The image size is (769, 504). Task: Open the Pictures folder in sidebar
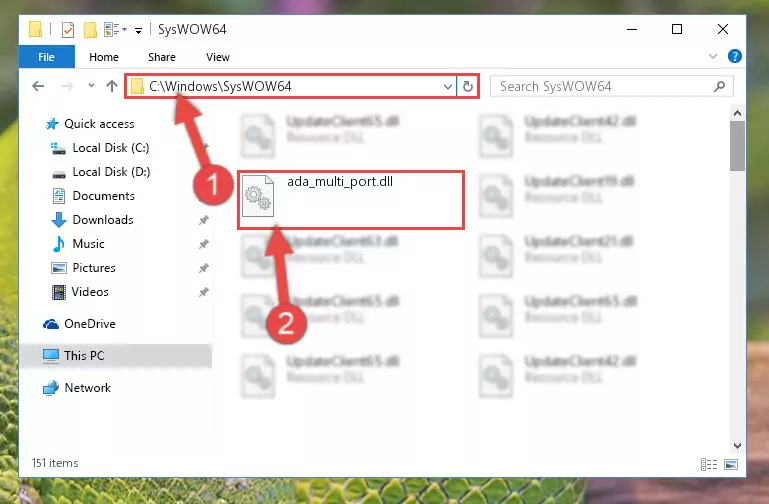pos(94,268)
